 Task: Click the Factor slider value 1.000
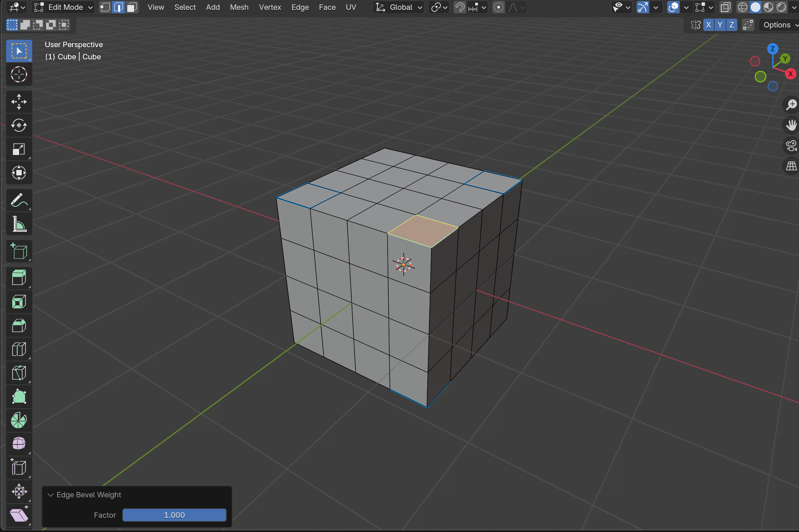[174, 515]
